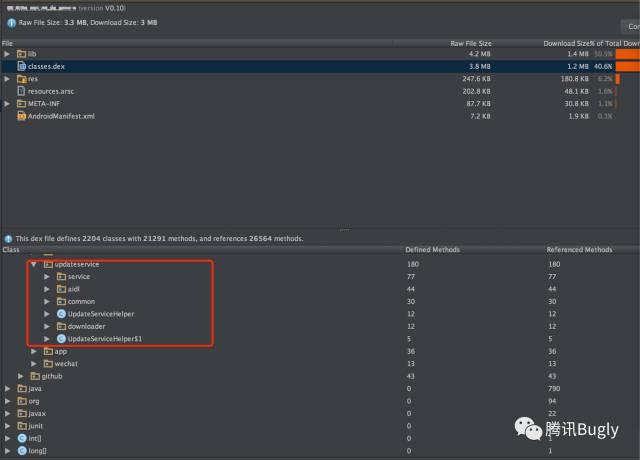The image size is (640, 460).
Task: Click the AndroidManifest.xml file icon
Action: 22,116
